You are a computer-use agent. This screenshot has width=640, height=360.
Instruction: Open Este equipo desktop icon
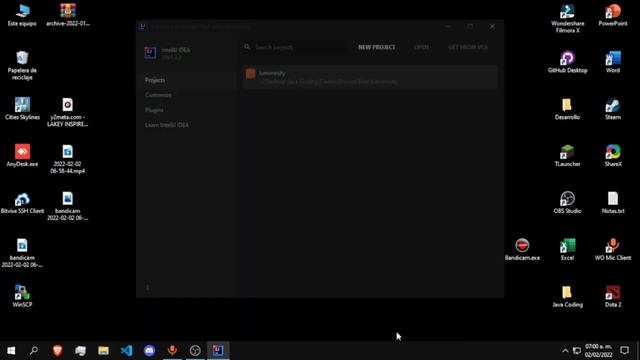22,15
